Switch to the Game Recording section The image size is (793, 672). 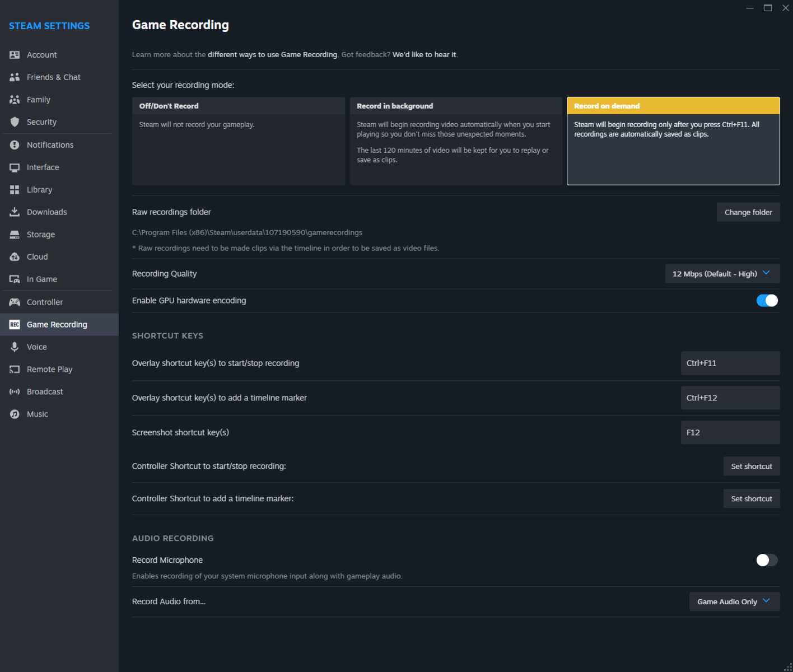pyautogui.click(x=57, y=324)
